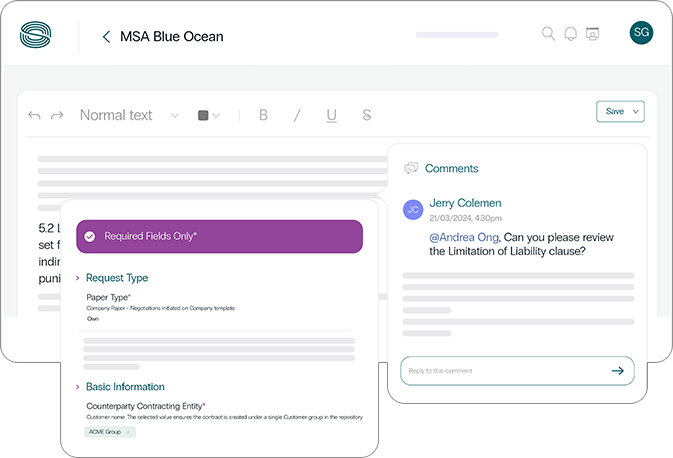Screen dimensions: 673x458
Task: Toggle bold formatting
Action: (264, 115)
